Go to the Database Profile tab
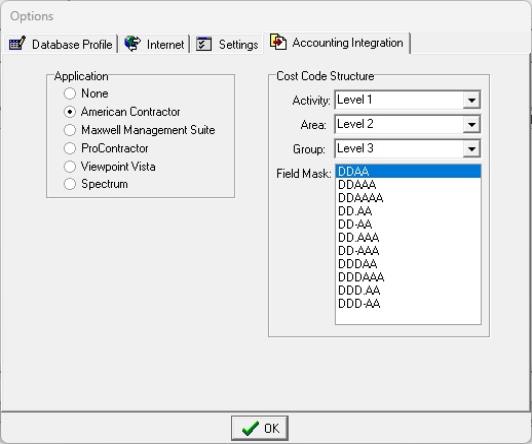 point(60,44)
